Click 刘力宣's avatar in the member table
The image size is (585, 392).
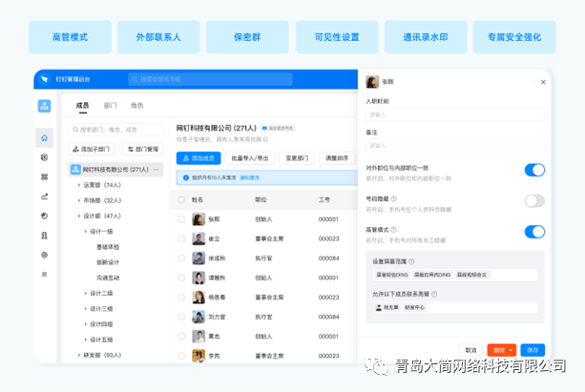point(198,317)
